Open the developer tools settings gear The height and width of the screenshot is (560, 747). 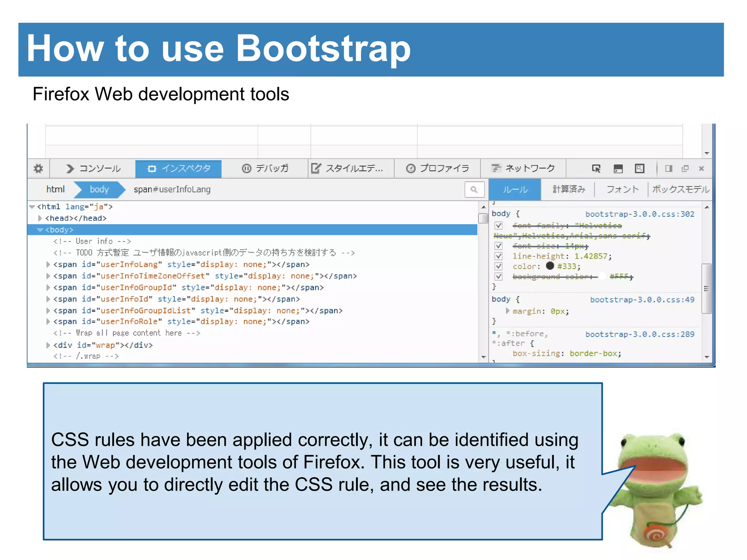click(x=38, y=168)
